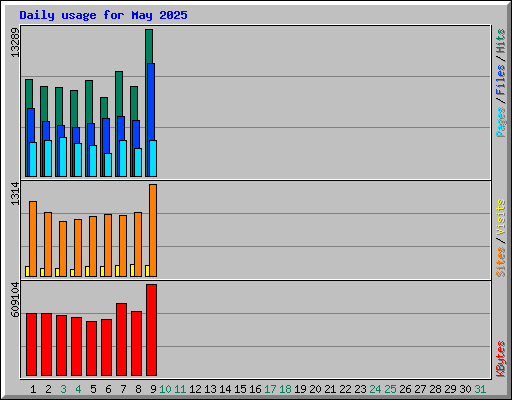This screenshot has height=400, width=512.
Task: Click day 1 on the date axis
Action: click(x=33, y=389)
